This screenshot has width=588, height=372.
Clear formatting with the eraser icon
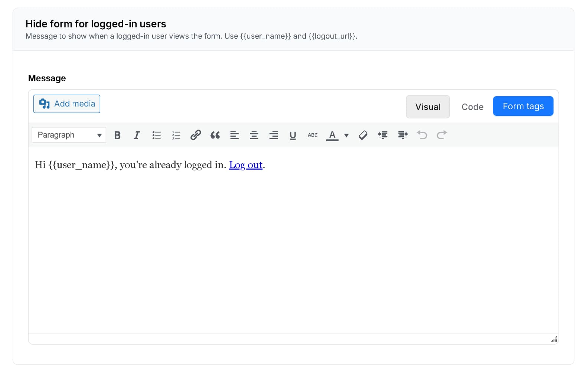click(x=363, y=135)
